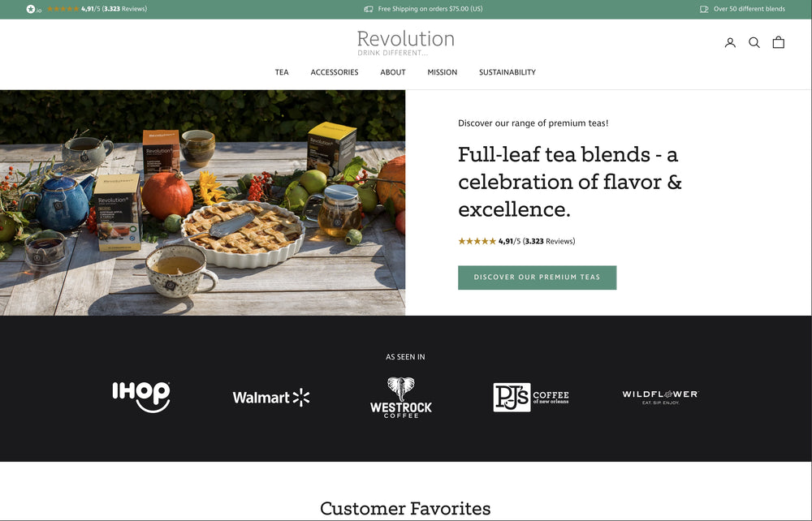Click the tea cup blends icon
Screen dimensions: 812x521
[x=704, y=9]
